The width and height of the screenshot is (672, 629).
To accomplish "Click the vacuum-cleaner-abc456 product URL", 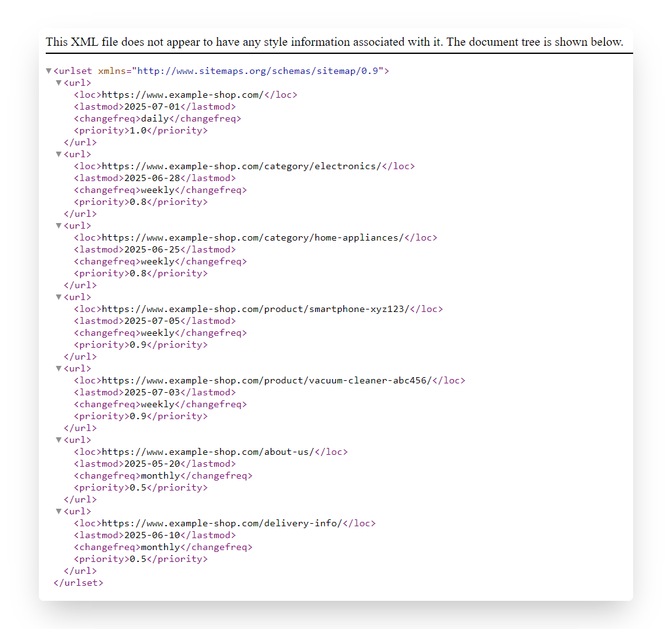I will coord(267,381).
